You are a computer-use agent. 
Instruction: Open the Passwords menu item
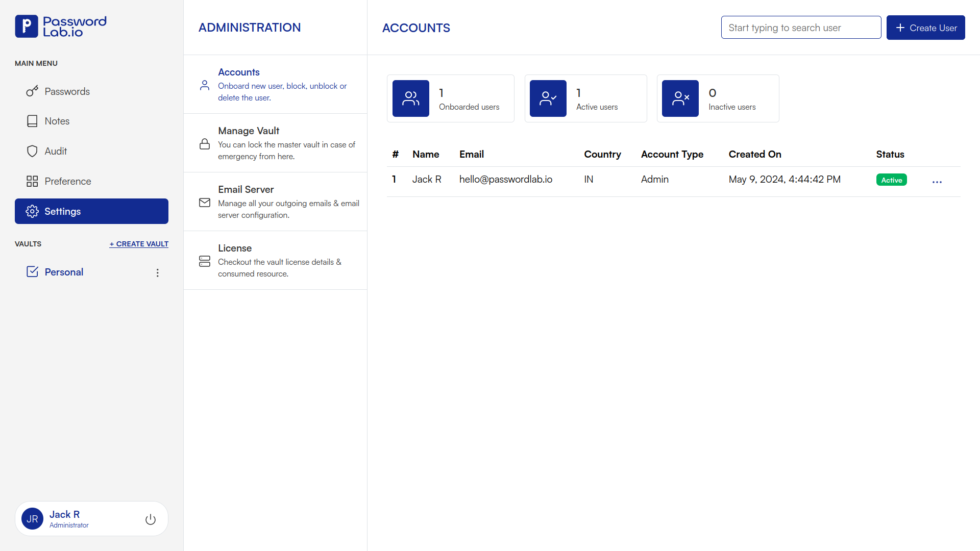click(x=91, y=91)
